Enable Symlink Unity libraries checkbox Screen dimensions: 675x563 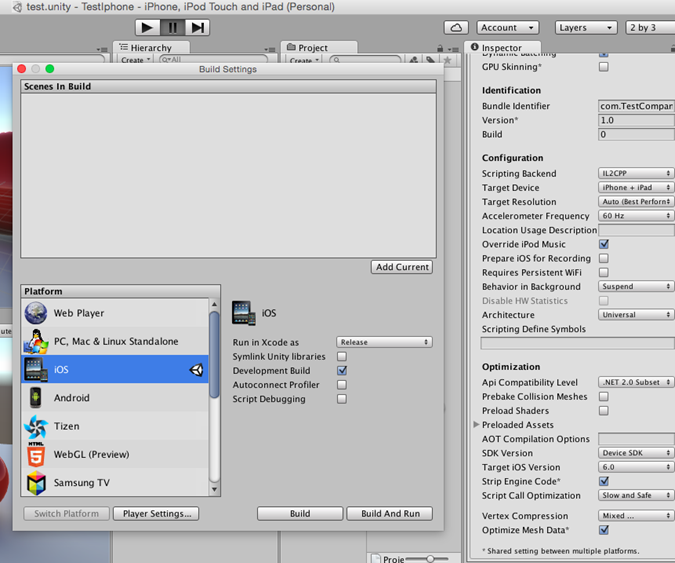342,356
